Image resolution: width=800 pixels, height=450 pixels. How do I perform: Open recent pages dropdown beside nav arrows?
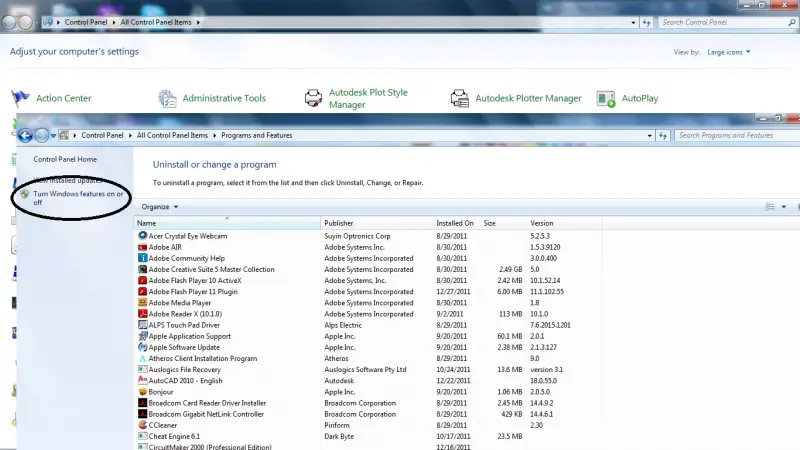pyautogui.click(x=53, y=136)
